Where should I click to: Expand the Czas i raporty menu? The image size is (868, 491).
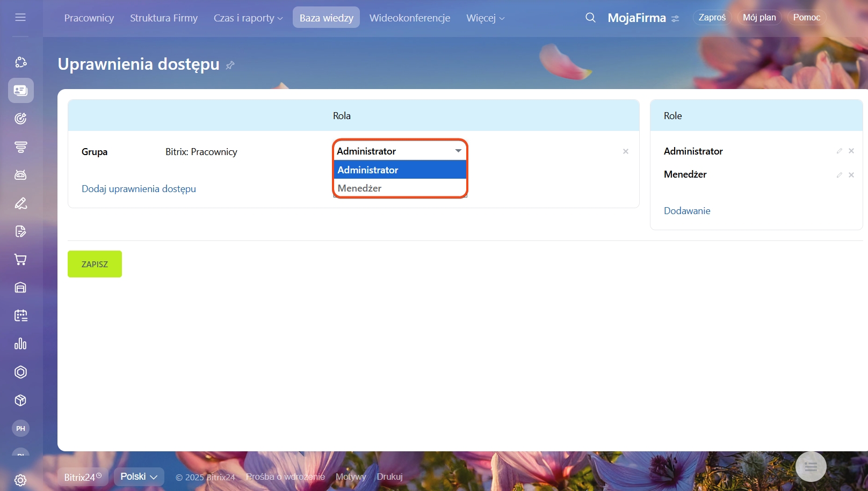pyautogui.click(x=248, y=18)
